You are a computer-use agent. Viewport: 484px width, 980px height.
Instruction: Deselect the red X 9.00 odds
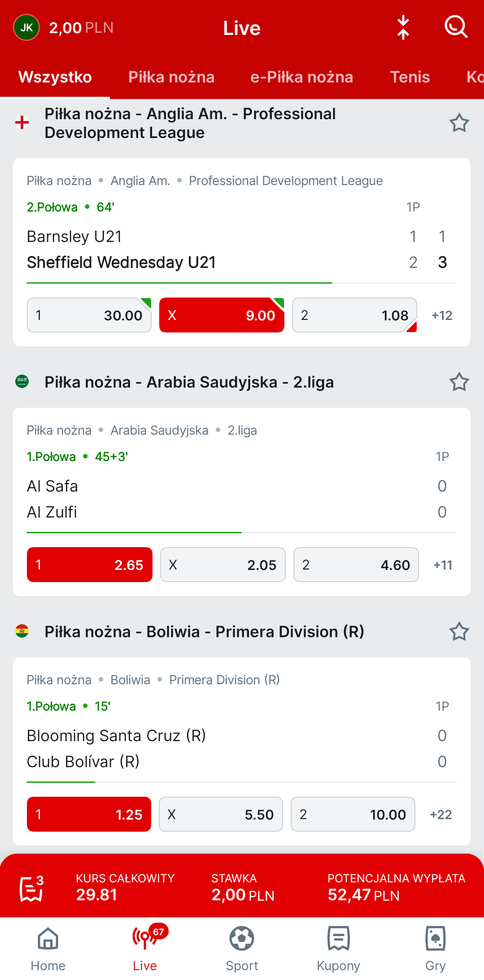[222, 315]
